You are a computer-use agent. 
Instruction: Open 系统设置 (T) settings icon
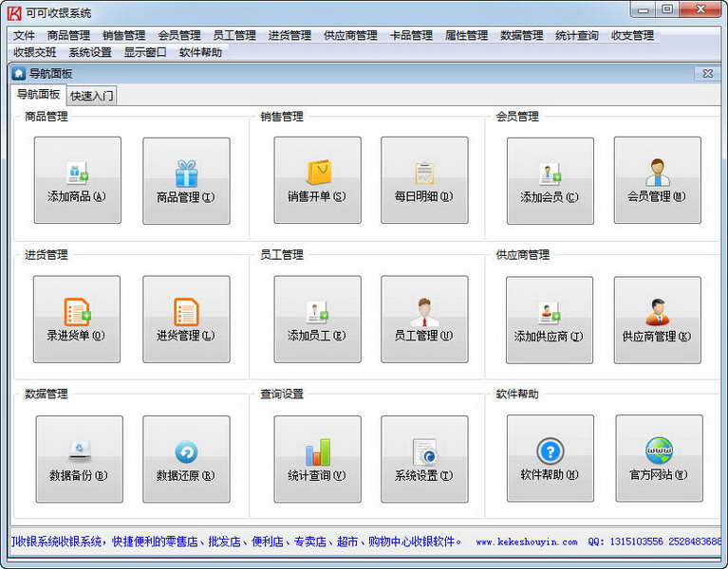pos(424,459)
